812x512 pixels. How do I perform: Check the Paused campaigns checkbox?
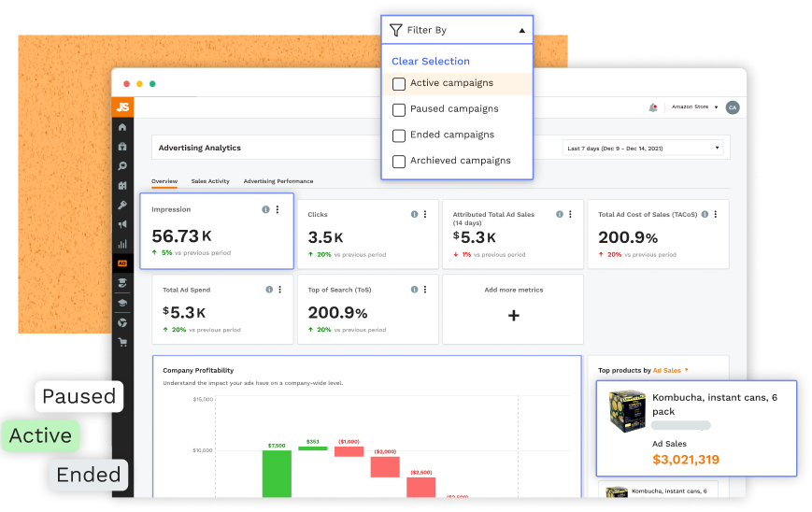click(399, 109)
